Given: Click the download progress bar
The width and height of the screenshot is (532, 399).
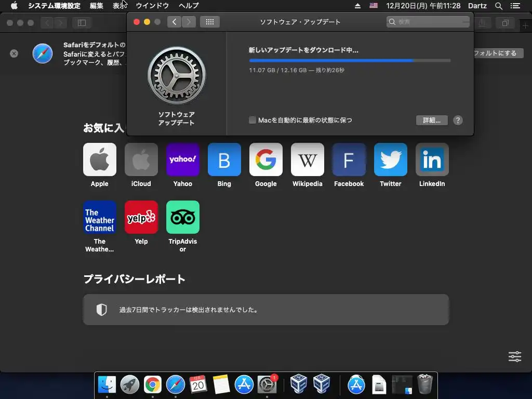Looking at the screenshot, I should coord(350,60).
